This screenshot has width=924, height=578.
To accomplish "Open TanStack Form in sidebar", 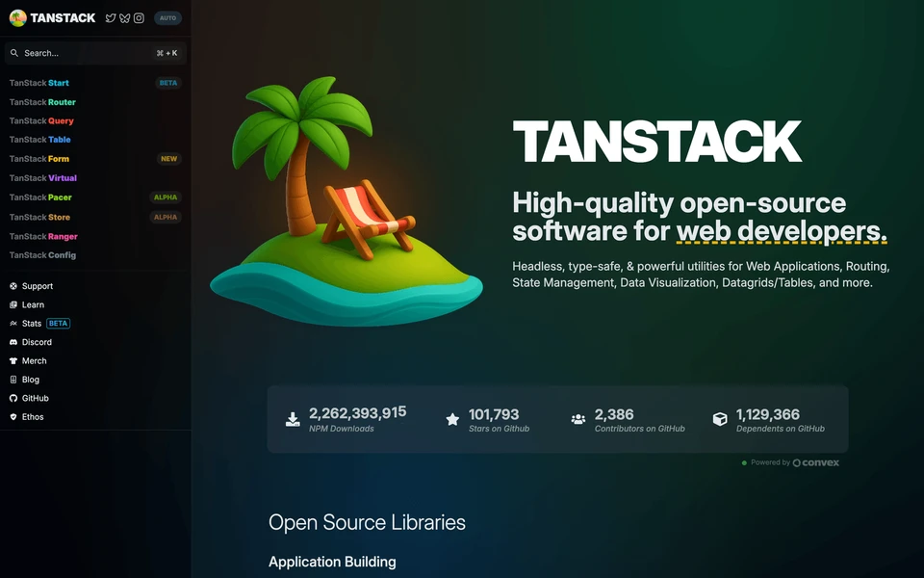I will click(38, 159).
